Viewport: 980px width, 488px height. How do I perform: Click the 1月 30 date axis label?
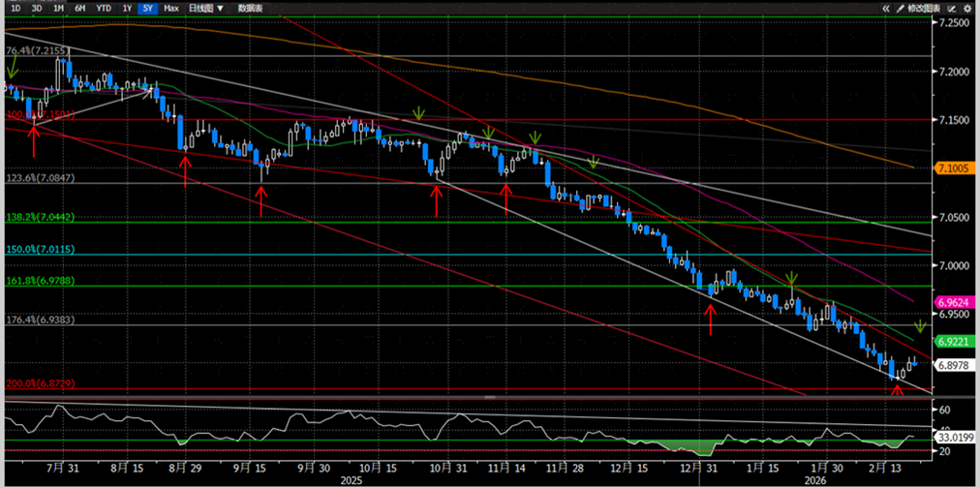(827, 467)
